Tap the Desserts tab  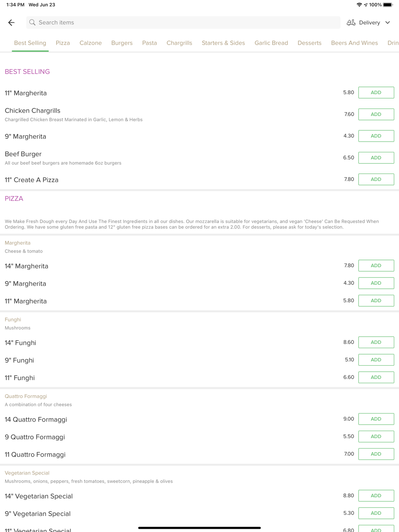pyautogui.click(x=309, y=43)
